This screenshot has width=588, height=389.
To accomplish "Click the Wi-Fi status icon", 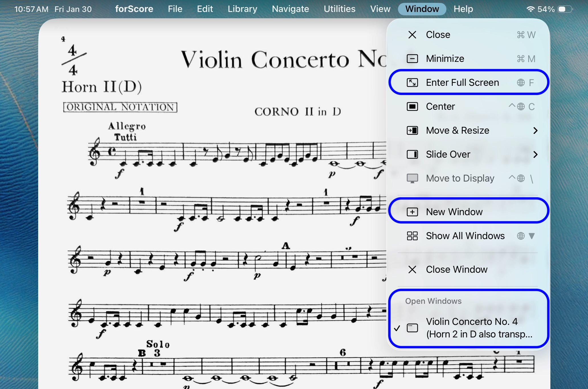I will point(530,9).
